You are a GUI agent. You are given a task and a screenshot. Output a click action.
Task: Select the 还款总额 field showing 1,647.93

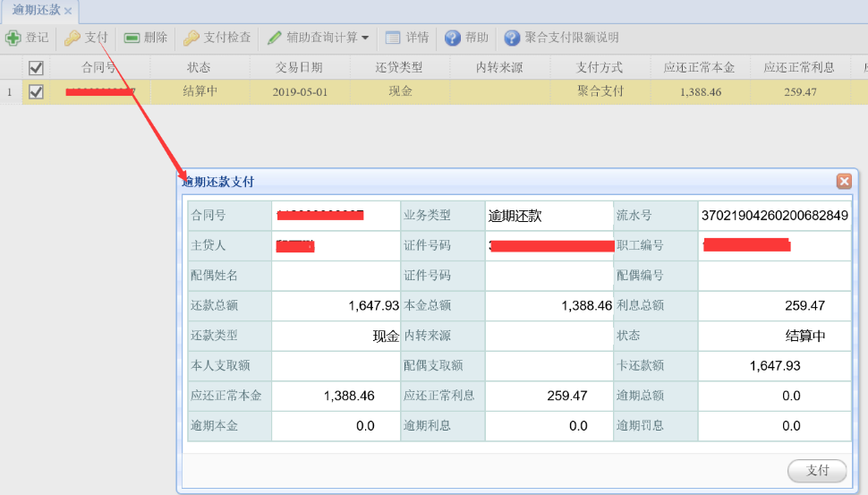point(336,306)
